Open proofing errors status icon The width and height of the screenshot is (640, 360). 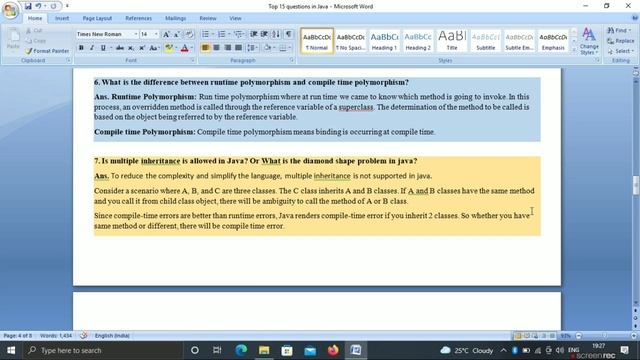click(84, 336)
